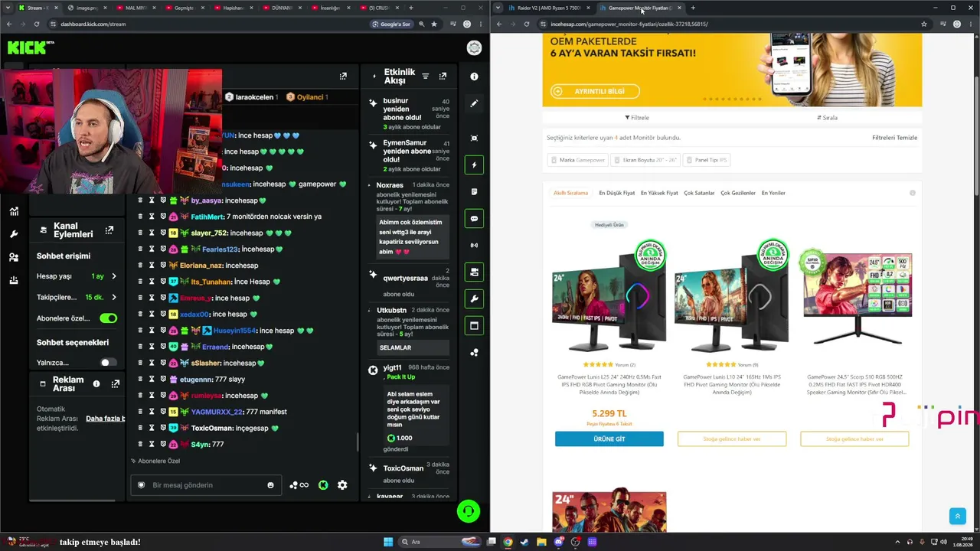This screenshot has width=980, height=551.
Task: Sort by En Yüksek Fiyat
Action: pyautogui.click(x=659, y=193)
